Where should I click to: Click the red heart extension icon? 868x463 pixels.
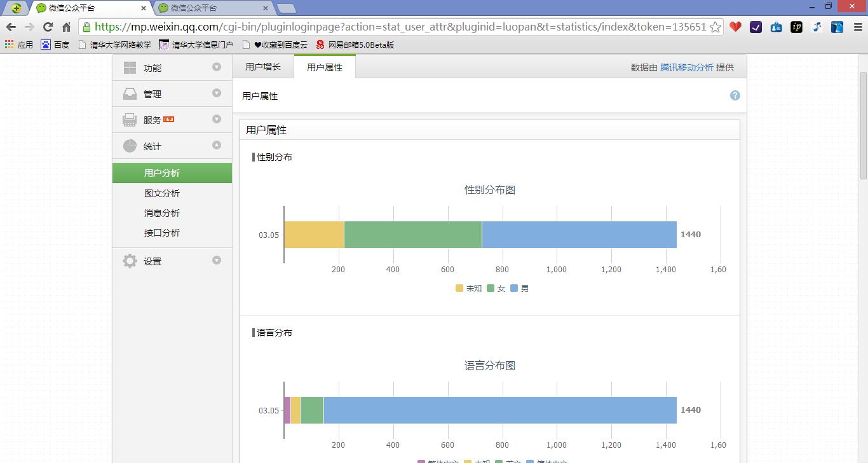[x=735, y=28]
